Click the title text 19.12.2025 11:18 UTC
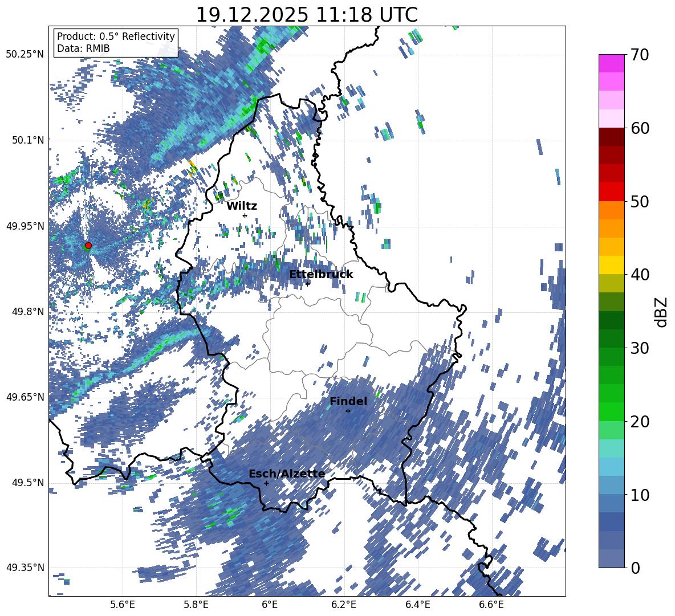Viewport: 675px width, 616px height. click(x=307, y=15)
